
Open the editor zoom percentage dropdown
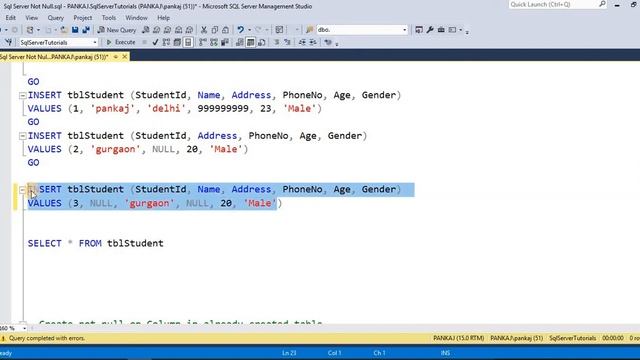(x=24, y=328)
